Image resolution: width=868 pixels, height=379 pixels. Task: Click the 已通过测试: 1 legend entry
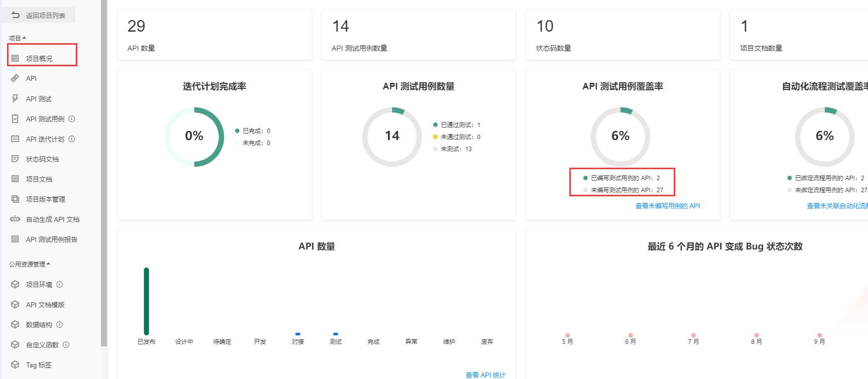[456, 125]
